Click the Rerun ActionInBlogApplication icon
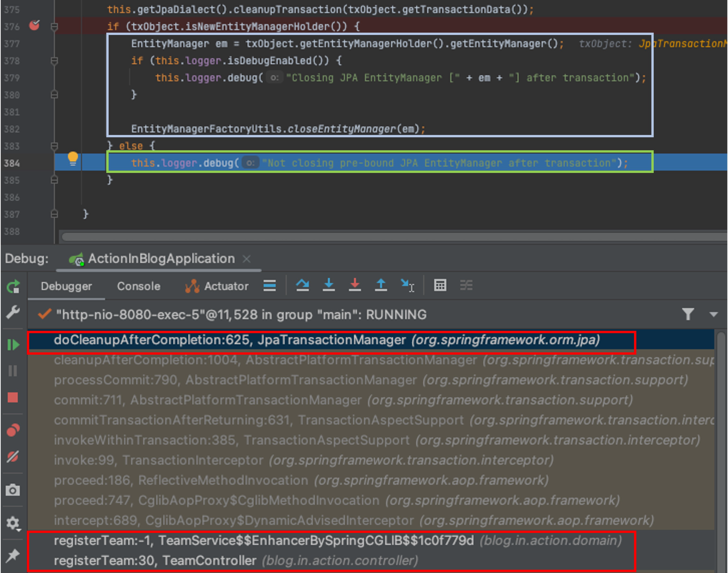The height and width of the screenshot is (573, 728). tap(13, 287)
